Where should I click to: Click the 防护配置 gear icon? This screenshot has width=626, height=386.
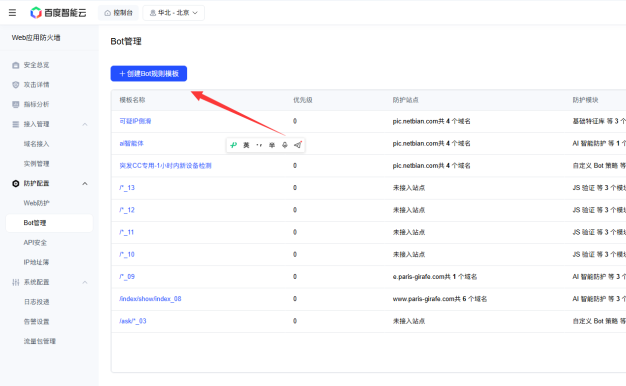pos(16,184)
